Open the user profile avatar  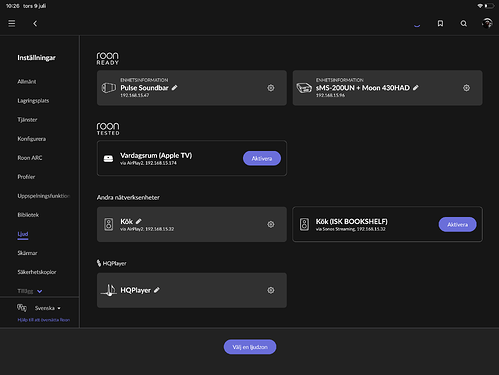pyautogui.click(x=487, y=23)
